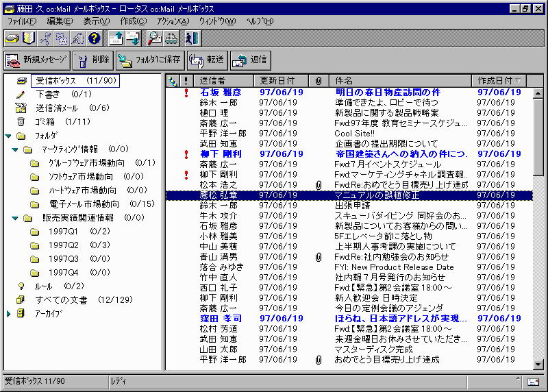Select すべての文書 all documents item
This screenshot has width=548, height=392.
(x=84, y=300)
